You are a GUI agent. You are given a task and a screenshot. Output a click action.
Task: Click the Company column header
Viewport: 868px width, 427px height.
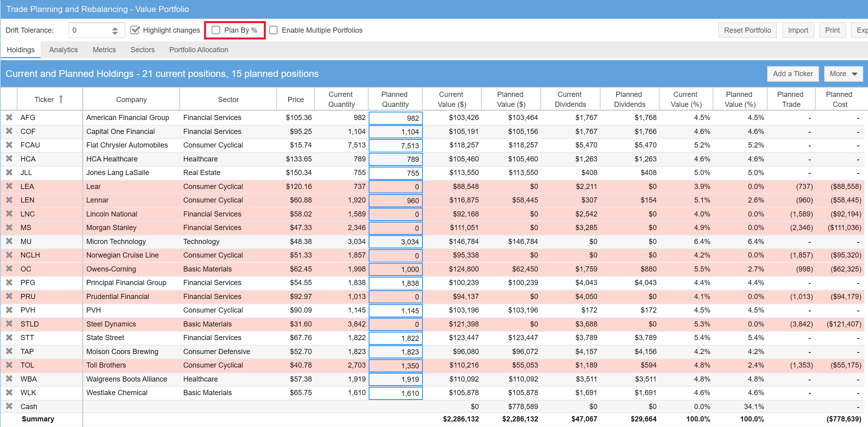click(x=132, y=99)
